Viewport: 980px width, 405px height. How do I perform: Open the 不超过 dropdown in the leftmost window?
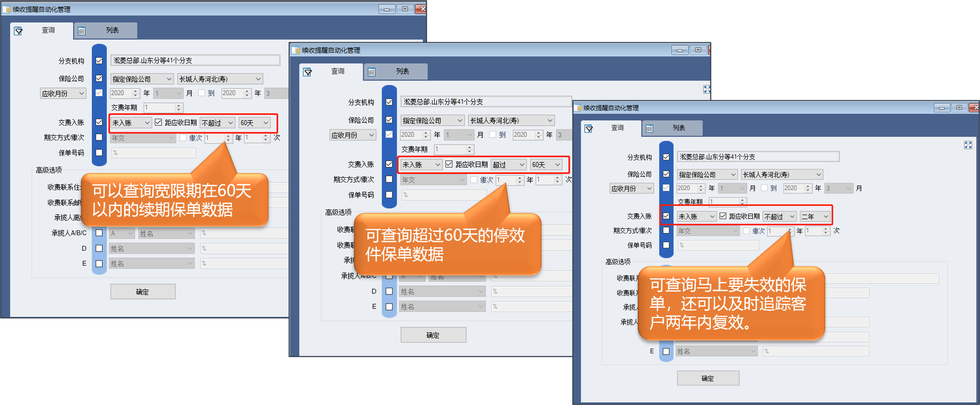[x=217, y=123]
